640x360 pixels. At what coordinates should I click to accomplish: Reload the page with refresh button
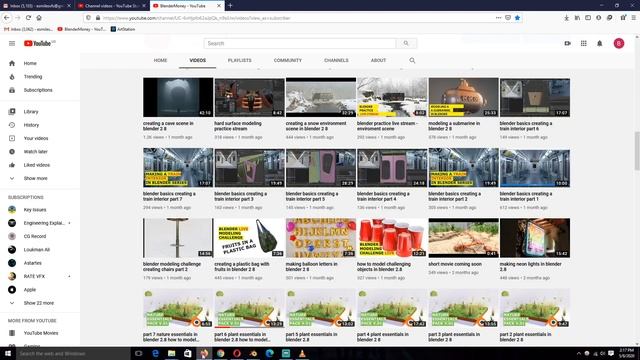click(x=28, y=18)
